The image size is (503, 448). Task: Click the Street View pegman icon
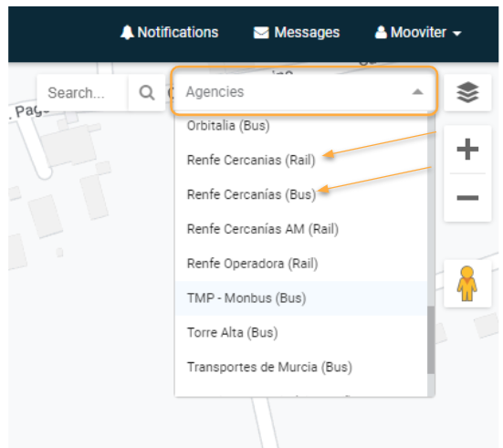pyautogui.click(x=467, y=284)
